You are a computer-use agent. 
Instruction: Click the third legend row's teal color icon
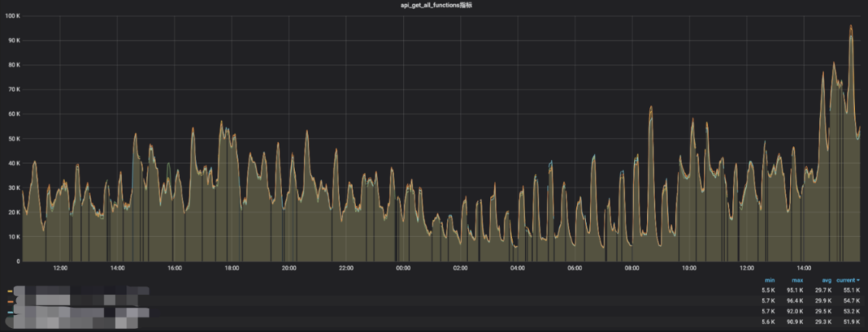tap(10, 312)
